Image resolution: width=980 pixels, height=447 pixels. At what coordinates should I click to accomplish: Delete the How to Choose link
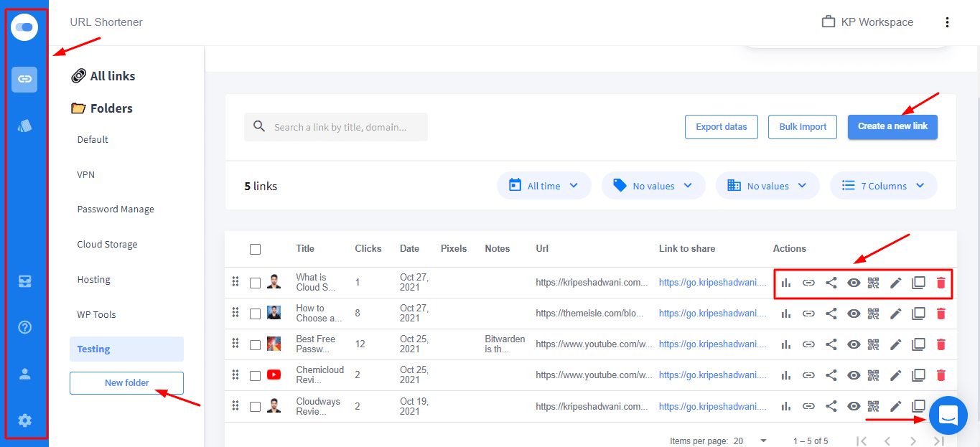(x=941, y=314)
